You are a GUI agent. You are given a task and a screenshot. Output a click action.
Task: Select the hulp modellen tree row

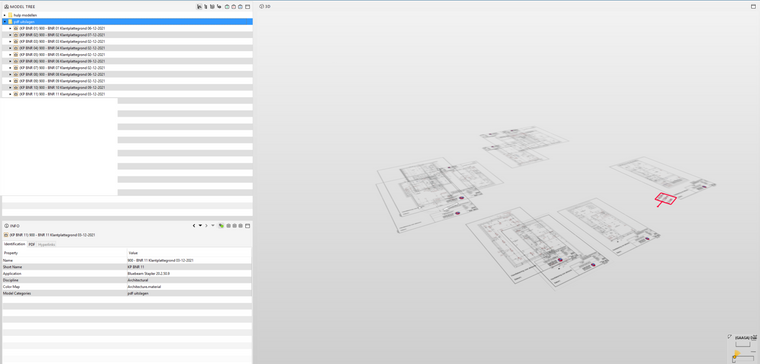(127, 15)
